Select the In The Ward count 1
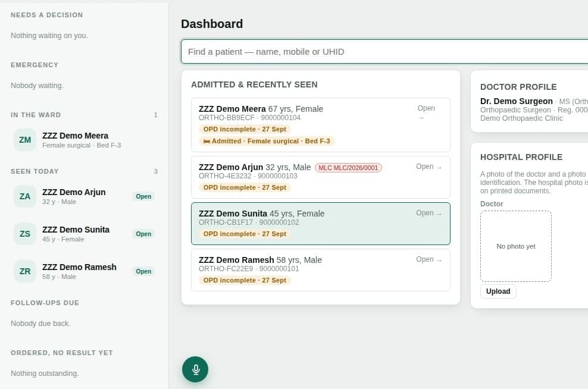 coord(155,115)
